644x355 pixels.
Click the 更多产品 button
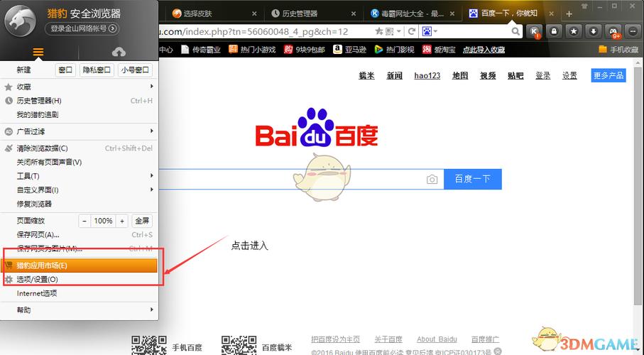click(x=608, y=75)
